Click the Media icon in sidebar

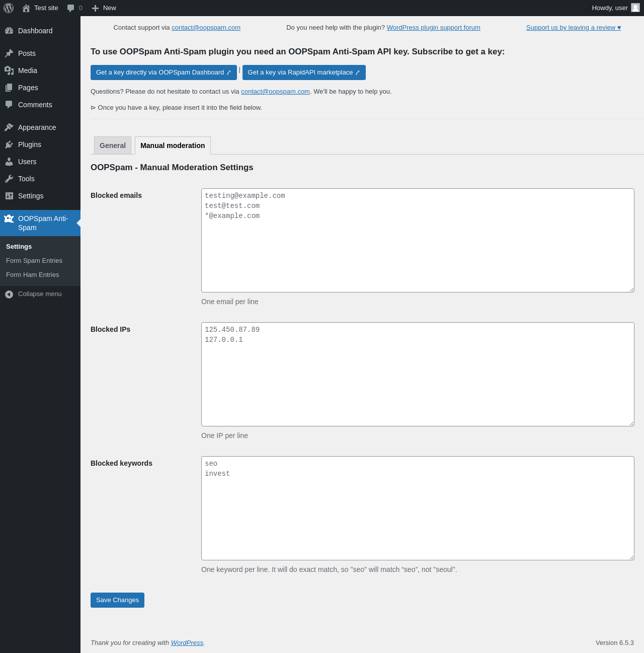click(9, 70)
